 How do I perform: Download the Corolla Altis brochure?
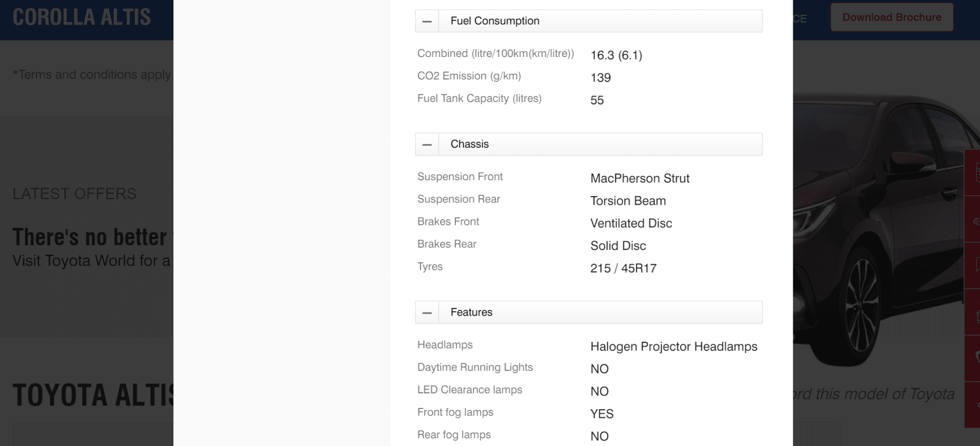[892, 17]
